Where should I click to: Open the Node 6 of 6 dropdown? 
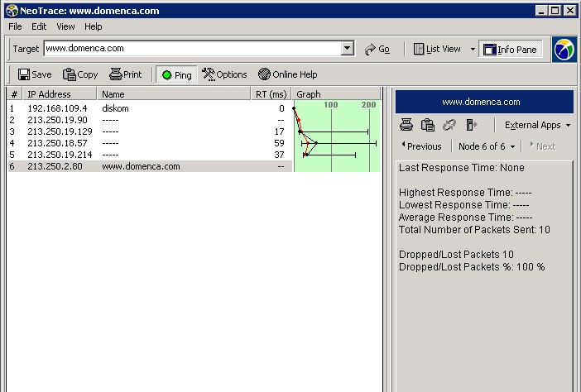486,146
